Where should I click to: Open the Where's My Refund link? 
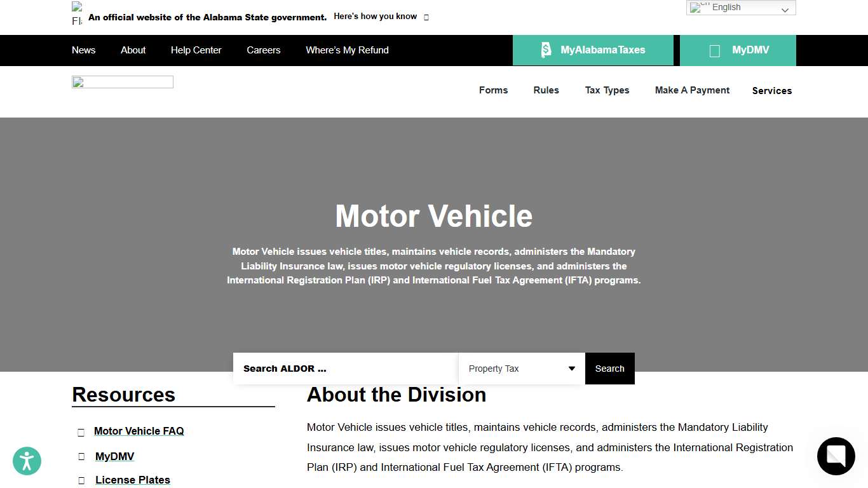point(347,50)
